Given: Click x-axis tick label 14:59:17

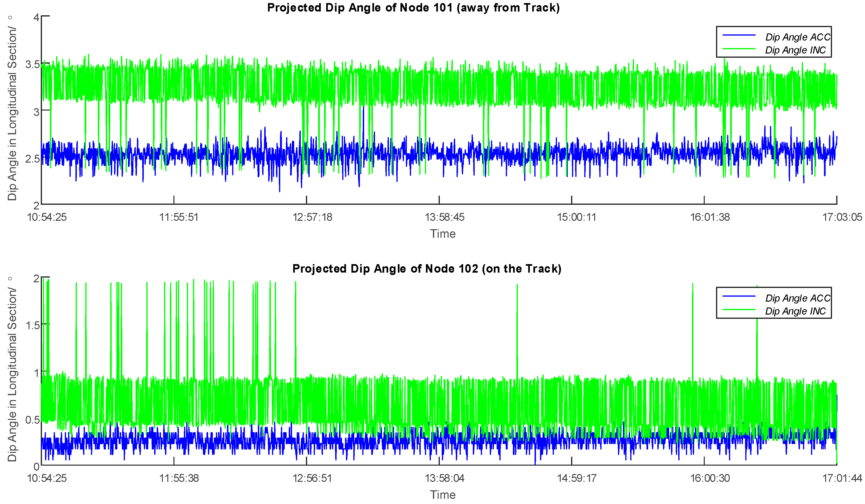Looking at the screenshot, I should (x=576, y=478).
